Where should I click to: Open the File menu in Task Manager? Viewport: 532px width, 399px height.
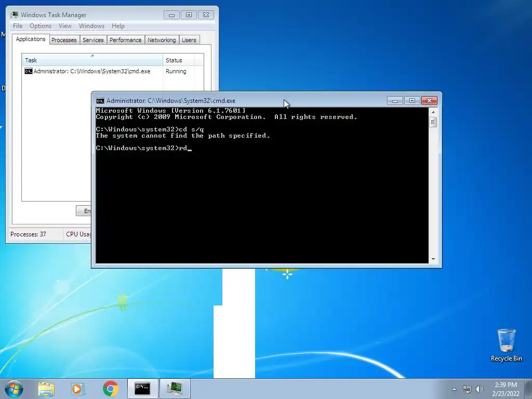pos(18,26)
